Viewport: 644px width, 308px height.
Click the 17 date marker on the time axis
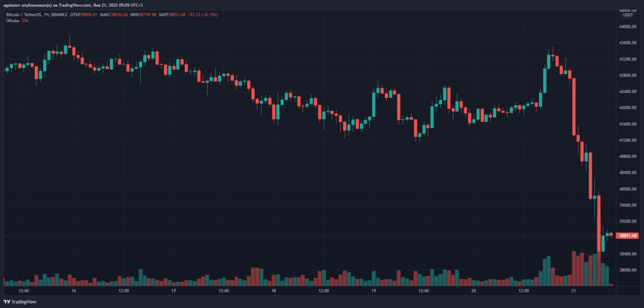click(174, 291)
